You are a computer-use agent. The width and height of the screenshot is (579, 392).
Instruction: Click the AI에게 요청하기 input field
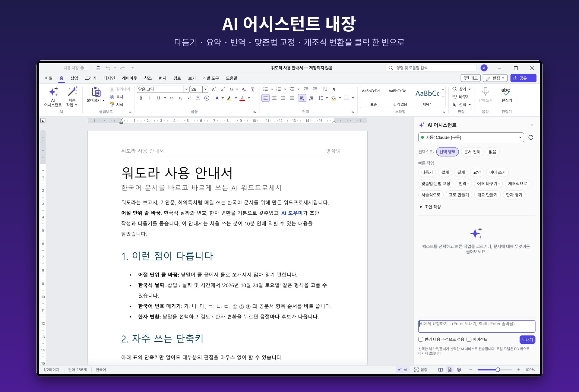tap(476, 326)
